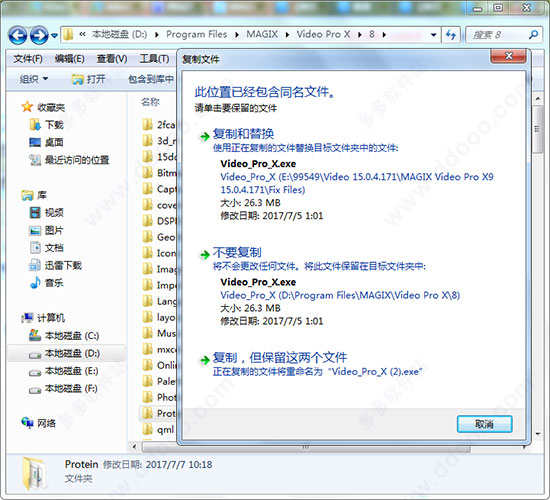Viewport: 550px width, 500px height.
Task: Open the address bar history dropdown arrow
Action: tap(434, 35)
